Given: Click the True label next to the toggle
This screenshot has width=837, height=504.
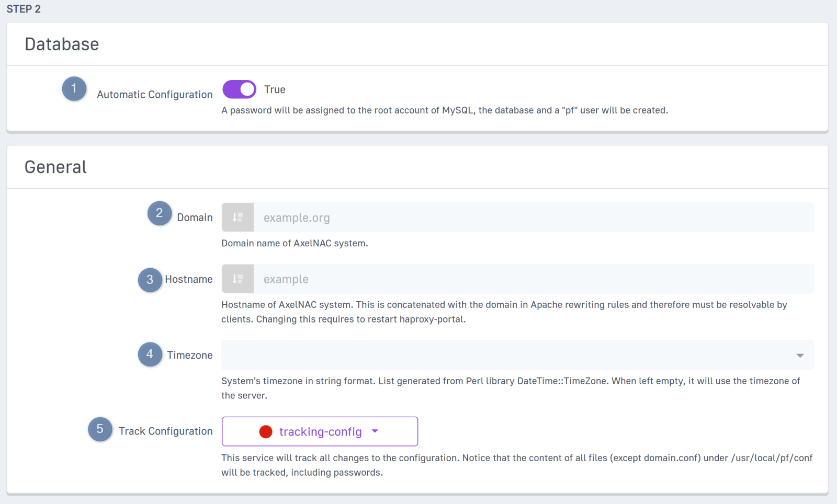Looking at the screenshot, I should point(275,89).
